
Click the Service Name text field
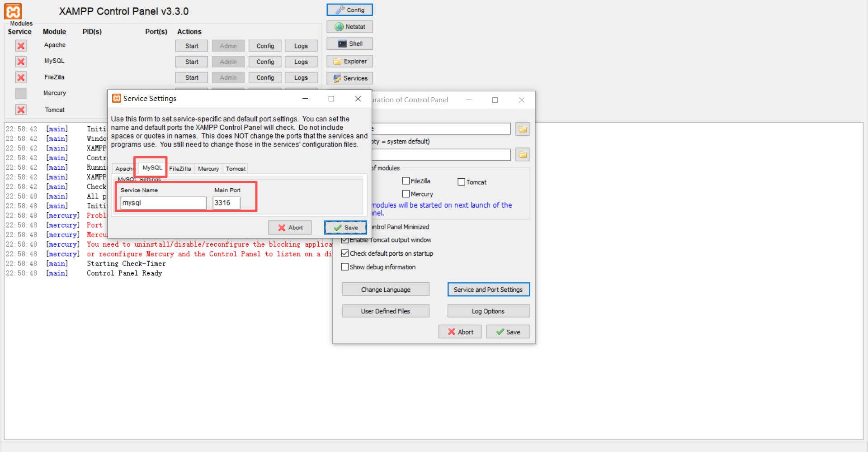163,203
